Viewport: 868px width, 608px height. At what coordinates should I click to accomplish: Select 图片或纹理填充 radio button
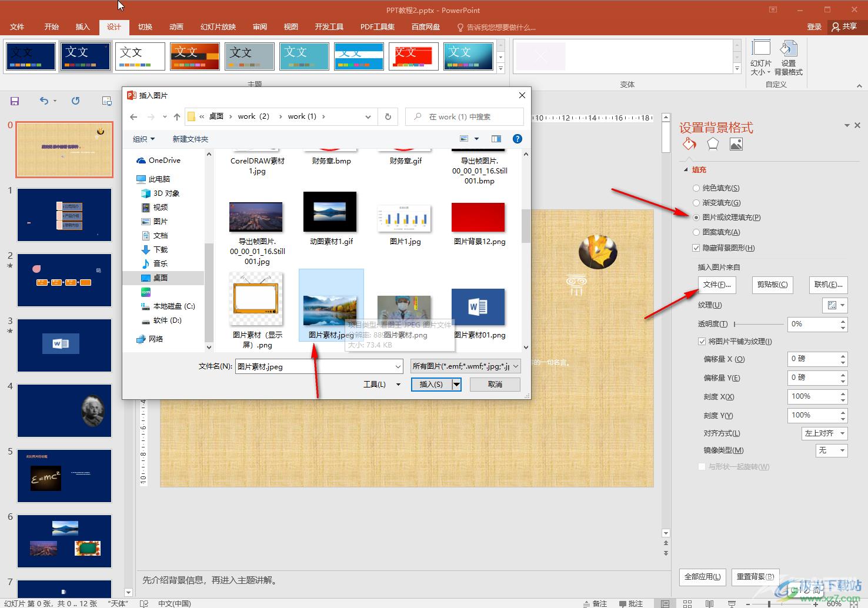coord(696,218)
